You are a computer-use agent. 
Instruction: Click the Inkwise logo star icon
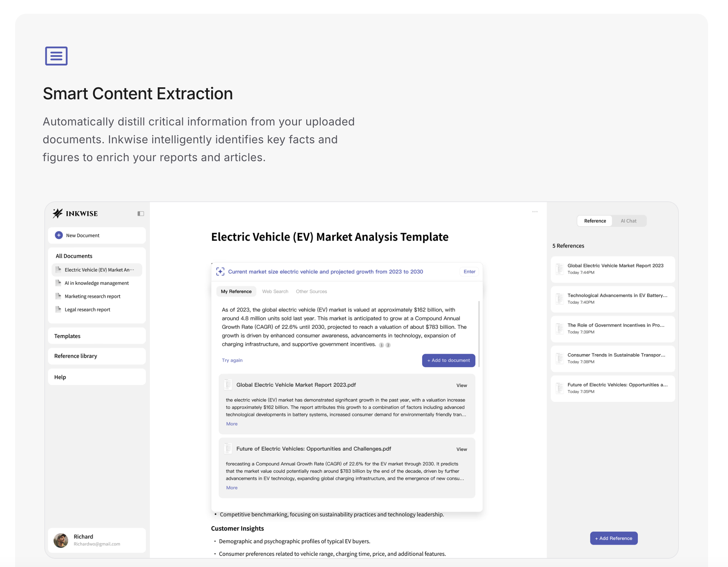[58, 213]
